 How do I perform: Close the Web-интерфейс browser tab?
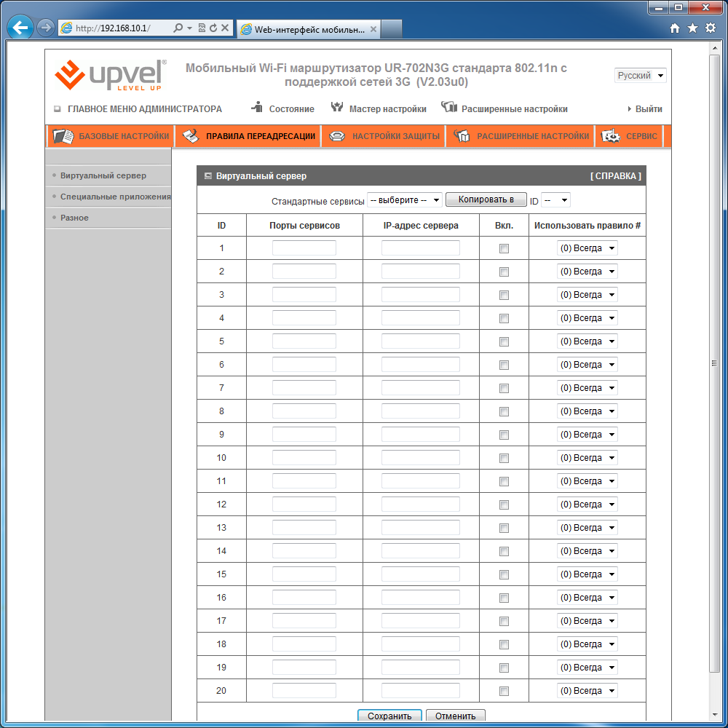coord(373,29)
